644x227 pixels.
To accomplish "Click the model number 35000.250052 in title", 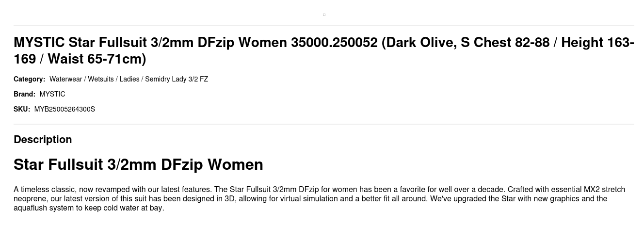I will [x=334, y=43].
